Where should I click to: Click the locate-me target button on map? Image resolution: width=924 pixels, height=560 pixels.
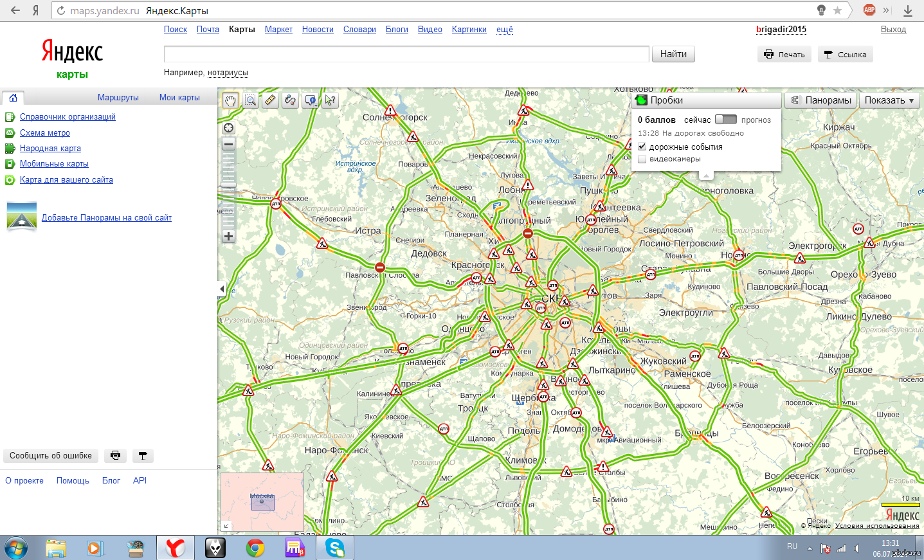(228, 127)
